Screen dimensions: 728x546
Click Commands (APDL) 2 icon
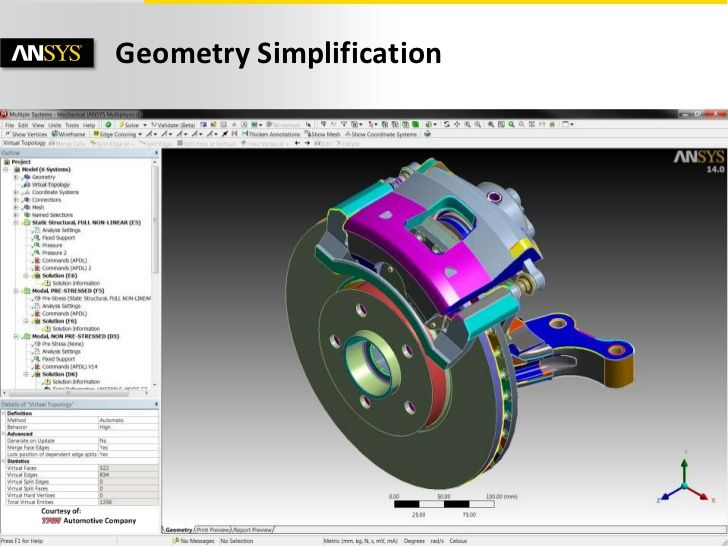(x=38, y=268)
